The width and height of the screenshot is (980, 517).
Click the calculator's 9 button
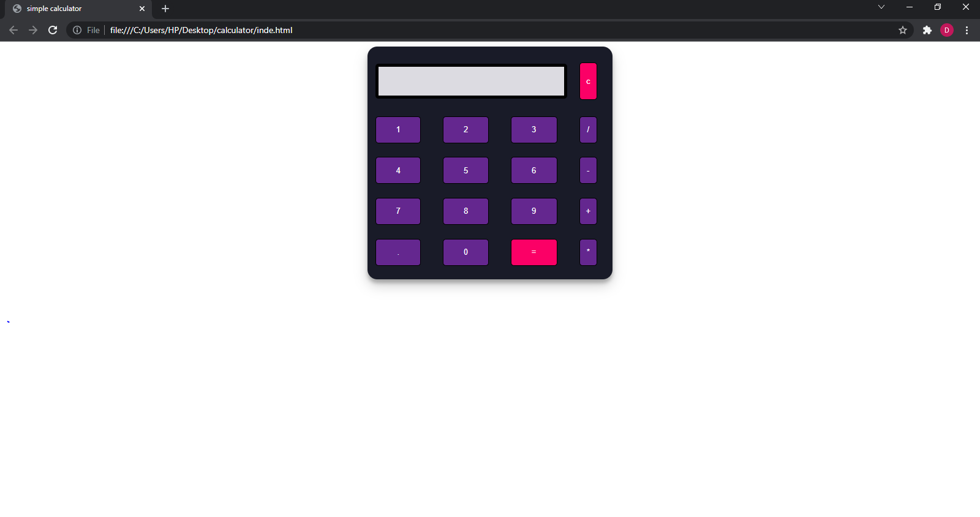tap(534, 211)
